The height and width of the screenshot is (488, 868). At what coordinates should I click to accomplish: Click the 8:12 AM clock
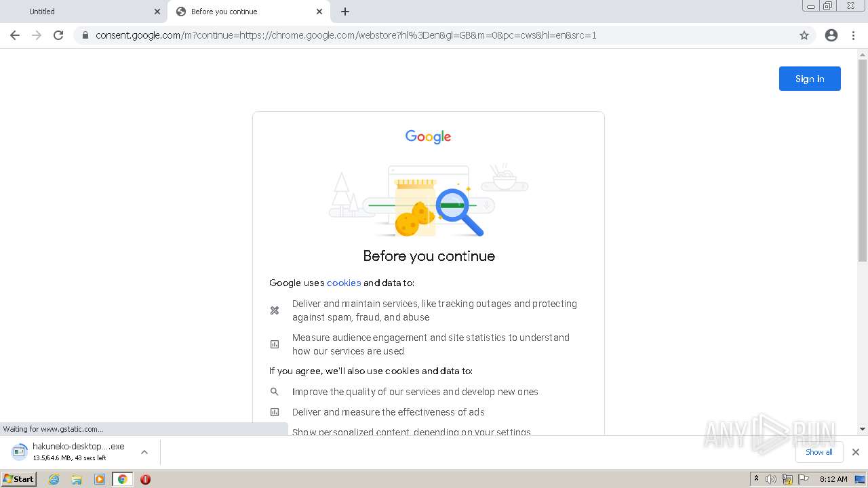click(833, 479)
